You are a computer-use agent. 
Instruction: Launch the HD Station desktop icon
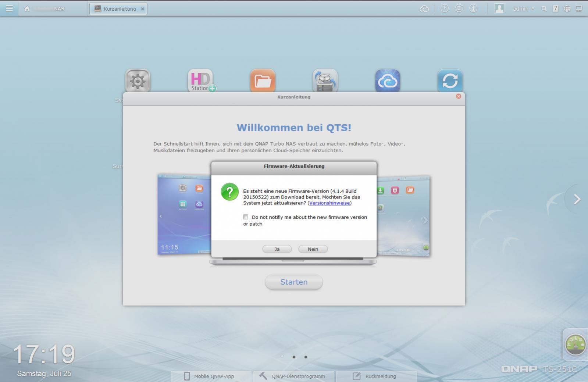tap(201, 81)
